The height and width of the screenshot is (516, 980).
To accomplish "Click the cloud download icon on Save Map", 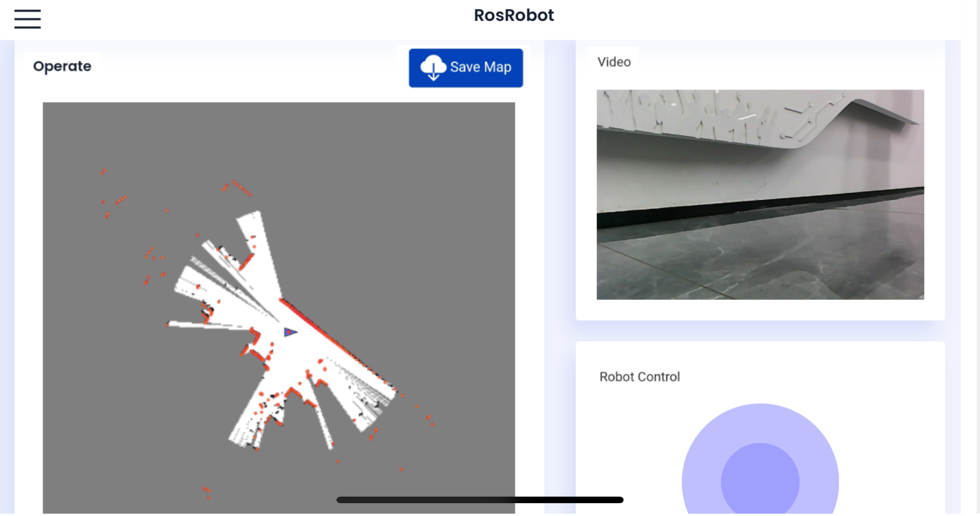I will pyautogui.click(x=433, y=68).
